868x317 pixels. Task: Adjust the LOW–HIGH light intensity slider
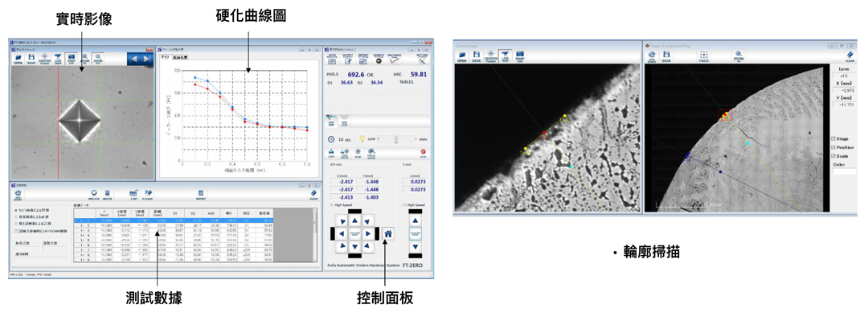tap(396, 139)
